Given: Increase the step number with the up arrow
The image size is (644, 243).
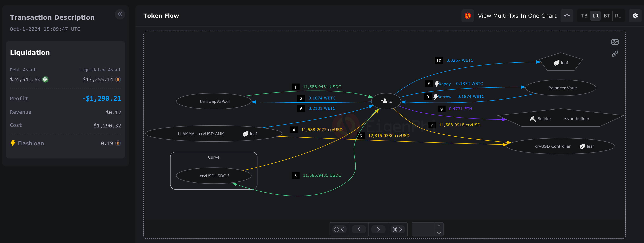Looking at the screenshot, I should pyautogui.click(x=439, y=226).
